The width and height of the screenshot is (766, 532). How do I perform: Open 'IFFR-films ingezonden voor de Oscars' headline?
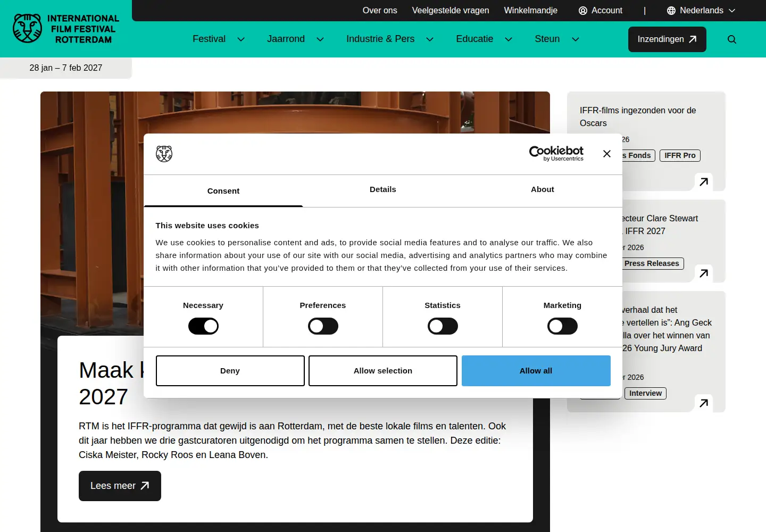coord(638,117)
